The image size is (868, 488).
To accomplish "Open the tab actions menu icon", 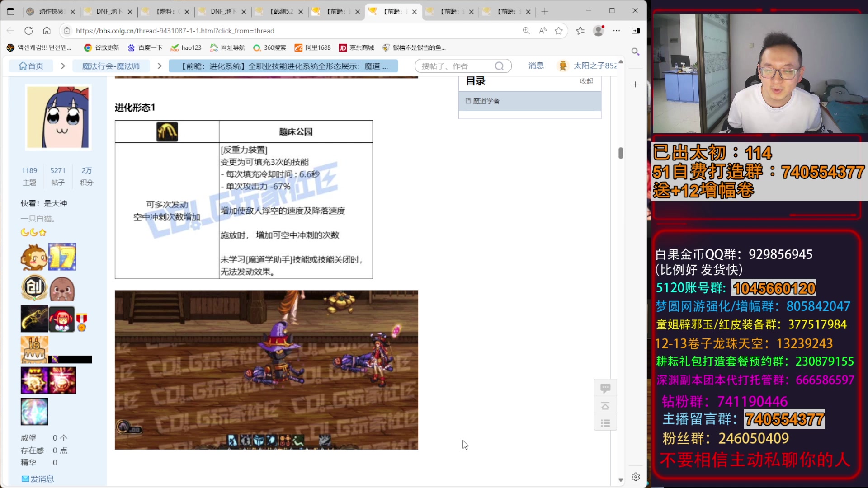I will [10, 11].
